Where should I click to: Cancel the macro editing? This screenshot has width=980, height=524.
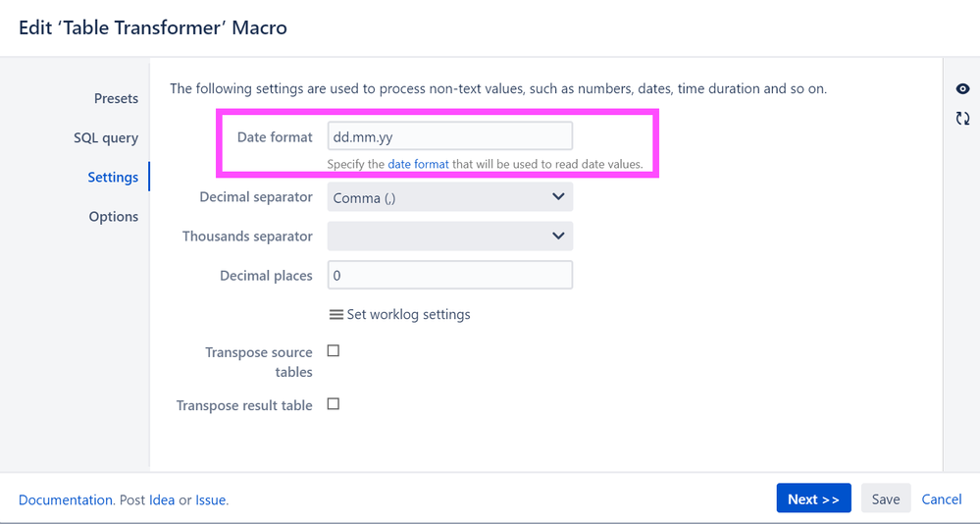tap(941, 499)
